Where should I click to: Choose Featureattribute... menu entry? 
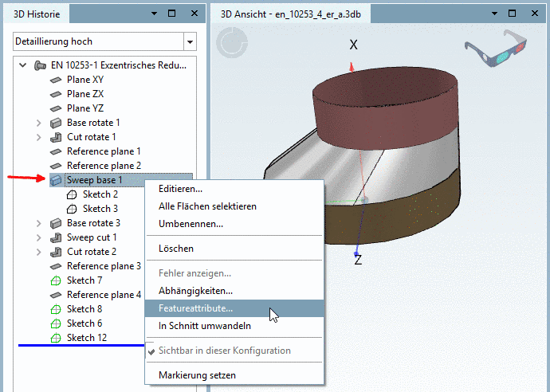coord(234,308)
